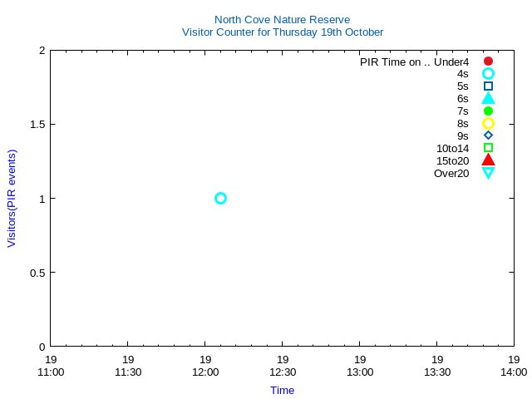Click the PIR Time on .. Under4 legend text
Viewport: 532px width, 399px height.
(x=414, y=62)
